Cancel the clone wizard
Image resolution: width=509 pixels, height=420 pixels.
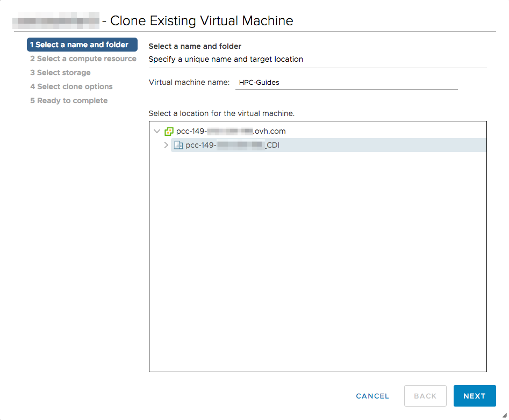[x=372, y=396]
